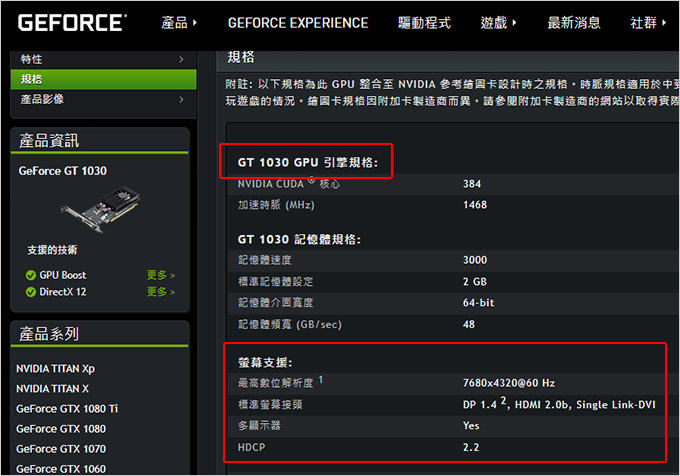Image resolution: width=680 pixels, height=476 pixels.
Task: Expand the 產品 dropdown arrow
Action: tap(195, 23)
